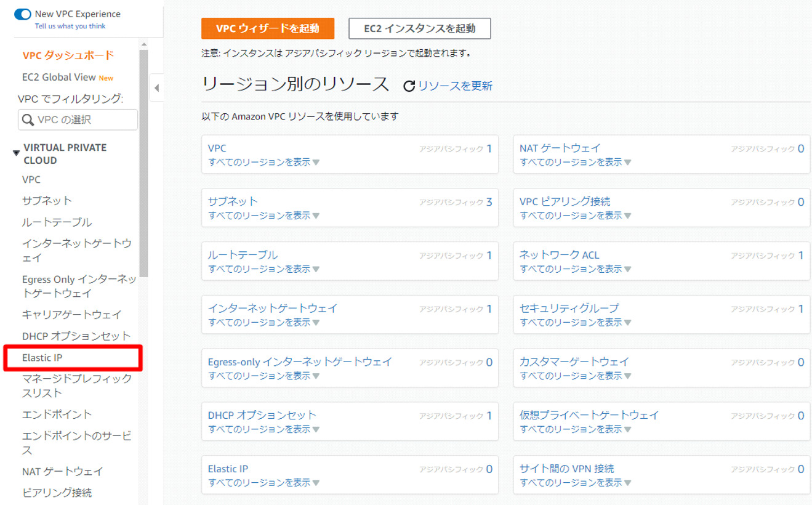Expand すべてのリージョンを表示 under サブネット card

click(x=263, y=216)
